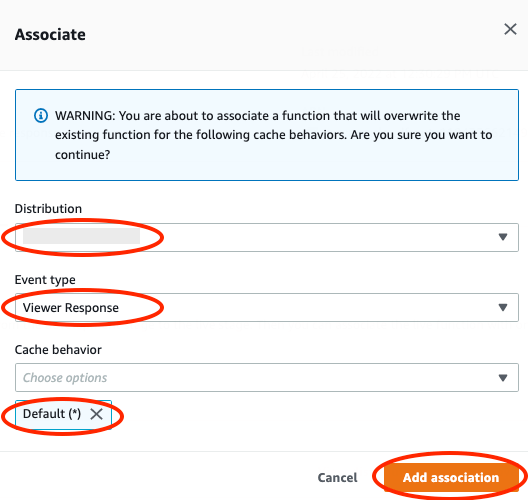This screenshot has width=528, height=500.
Task: Cancel the function association
Action: (337, 477)
